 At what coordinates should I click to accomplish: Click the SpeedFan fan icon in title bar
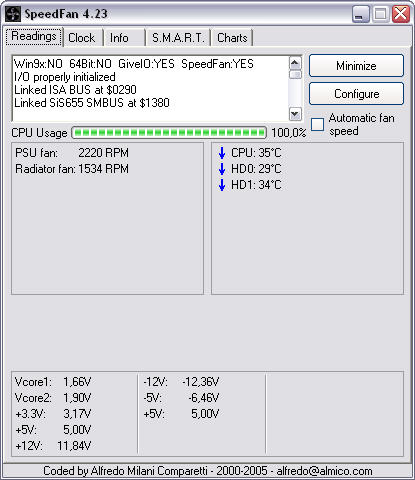click(x=13, y=14)
